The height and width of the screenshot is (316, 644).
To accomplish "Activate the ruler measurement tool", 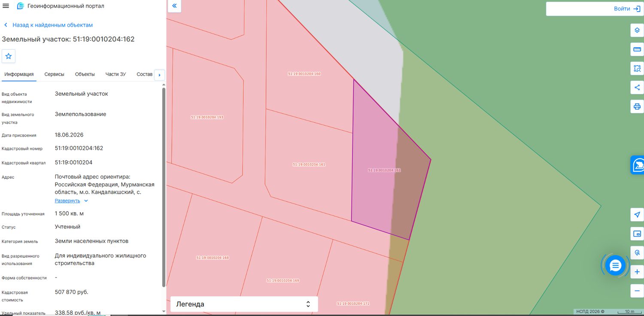I will coord(637,49).
